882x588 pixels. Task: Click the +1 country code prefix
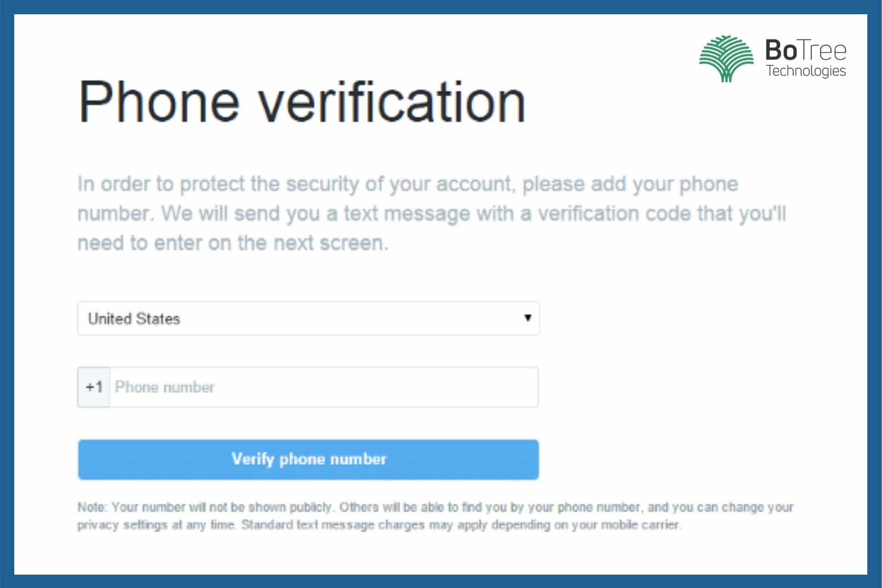(94, 387)
